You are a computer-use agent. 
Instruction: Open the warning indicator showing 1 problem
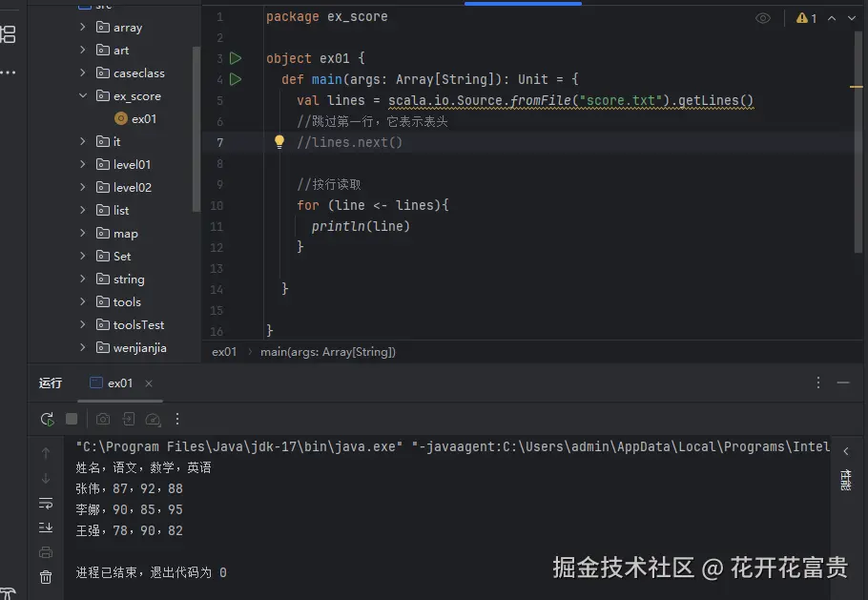tap(806, 18)
